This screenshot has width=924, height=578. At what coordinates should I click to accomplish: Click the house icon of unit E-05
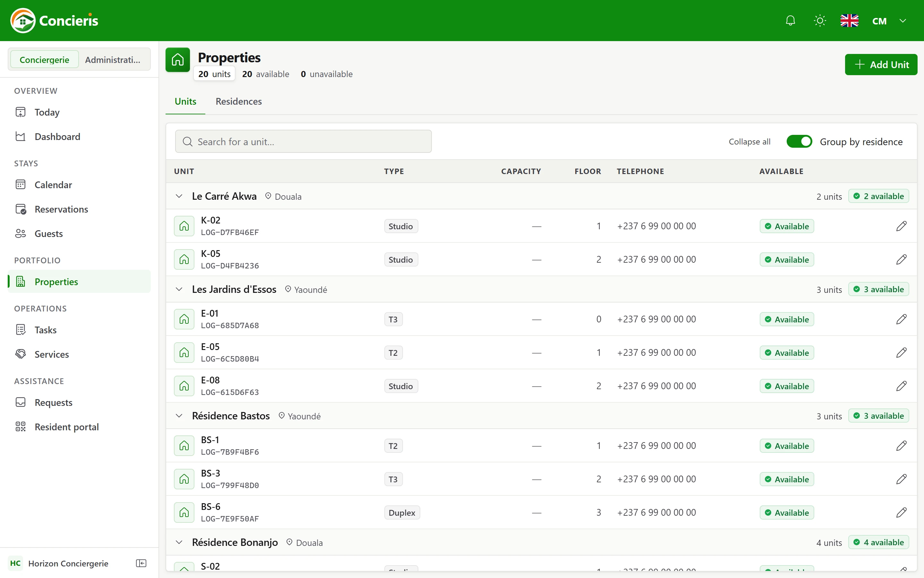[x=184, y=353]
